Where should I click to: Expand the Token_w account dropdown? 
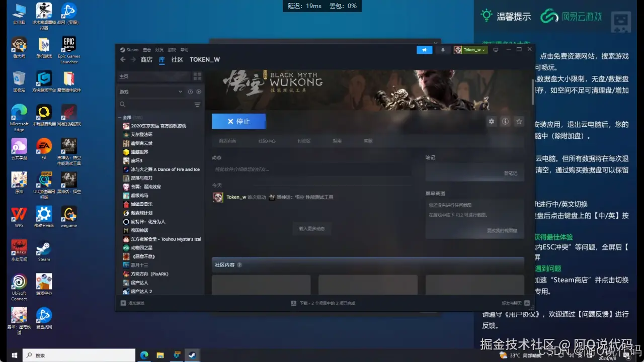pyautogui.click(x=470, y=50)
